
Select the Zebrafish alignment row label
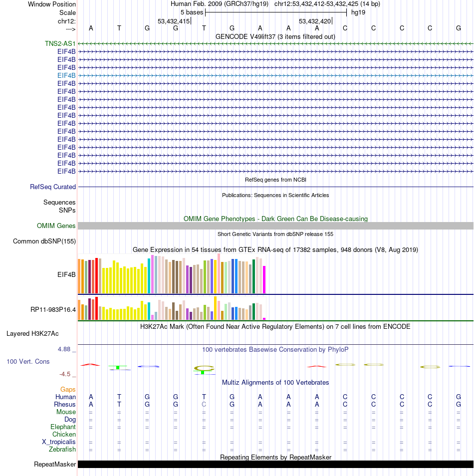pyautogui.click(x=62, y=449)
